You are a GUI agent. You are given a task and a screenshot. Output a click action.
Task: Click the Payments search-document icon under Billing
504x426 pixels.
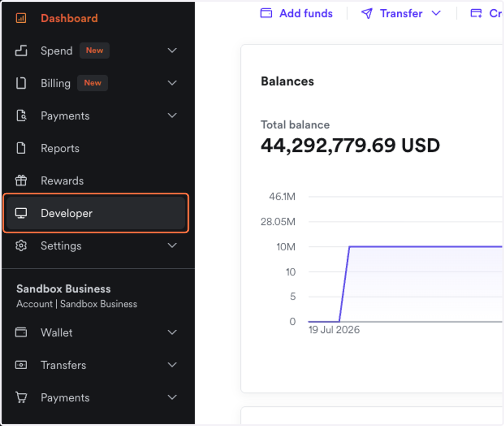point(21,116)
